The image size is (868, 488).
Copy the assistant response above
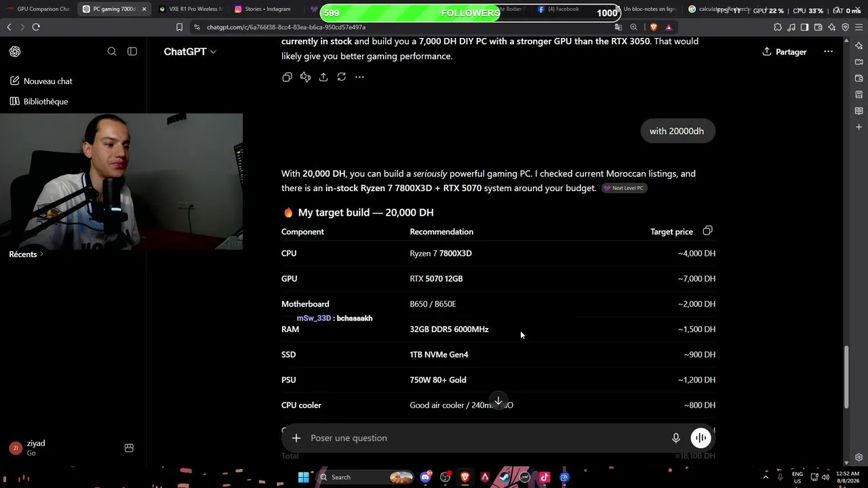click(x=287, y=77)
